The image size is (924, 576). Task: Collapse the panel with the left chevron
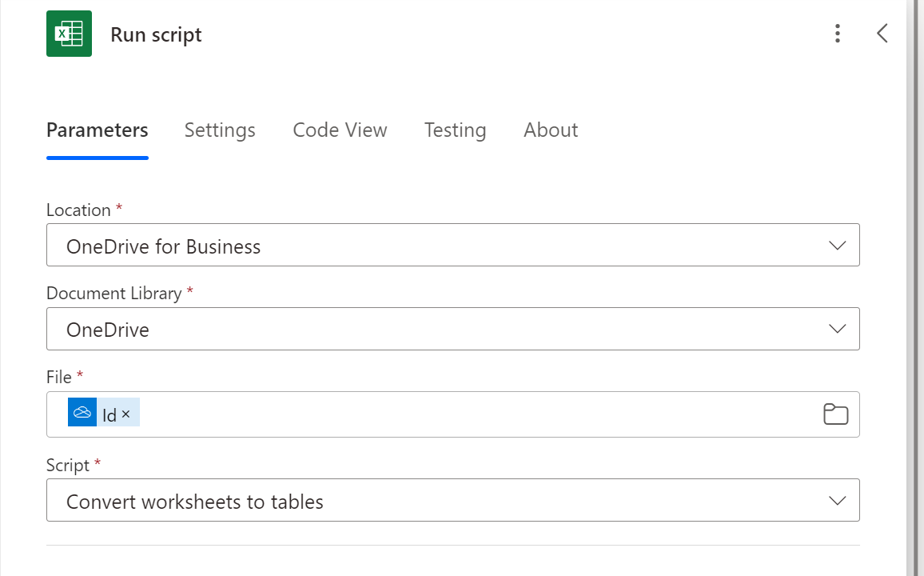882,34
